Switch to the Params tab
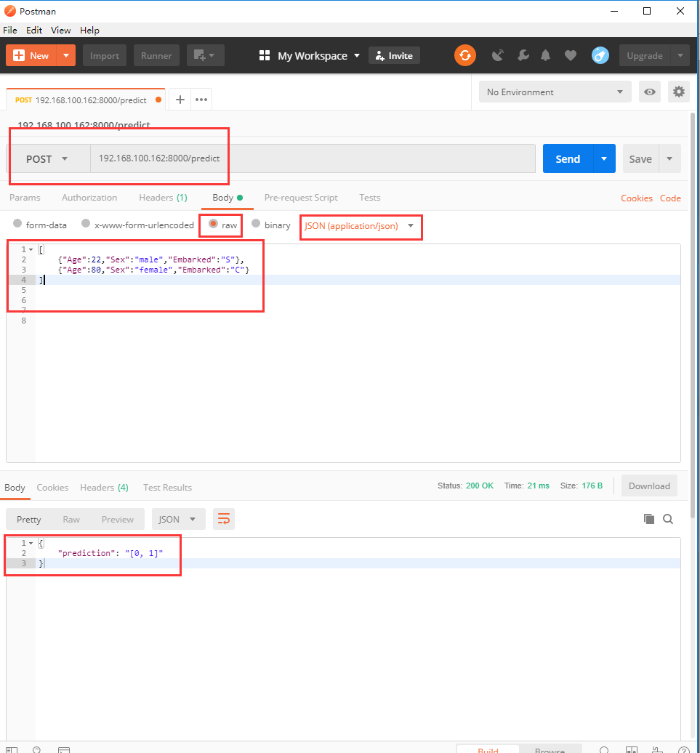This screenshot has width=700, height=753. pos(25,198)
